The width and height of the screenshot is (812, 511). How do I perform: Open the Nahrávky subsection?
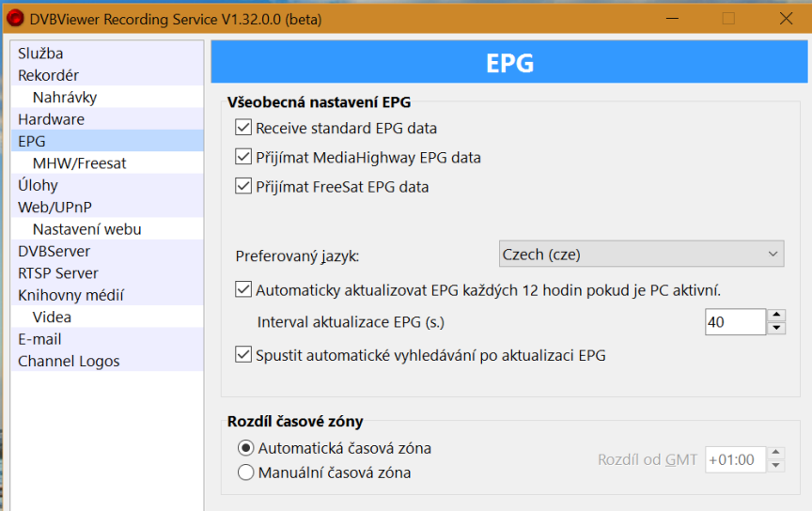64,97
